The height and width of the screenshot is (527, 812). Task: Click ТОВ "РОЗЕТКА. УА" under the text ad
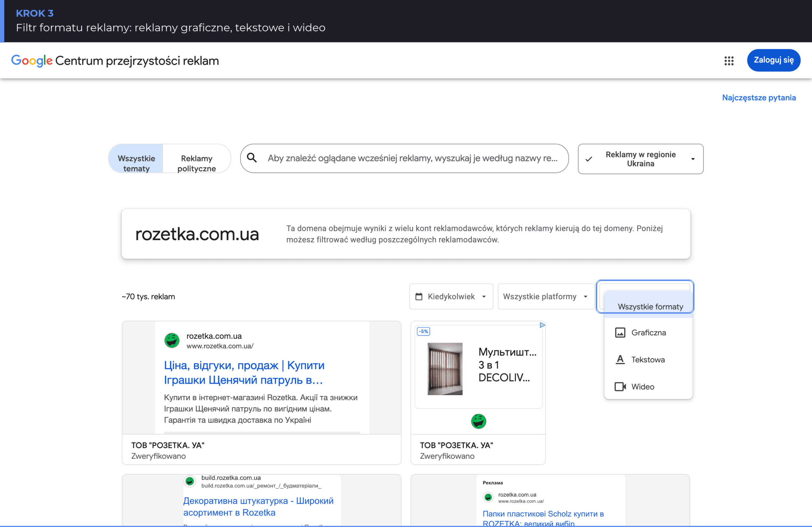click(168, 445)
